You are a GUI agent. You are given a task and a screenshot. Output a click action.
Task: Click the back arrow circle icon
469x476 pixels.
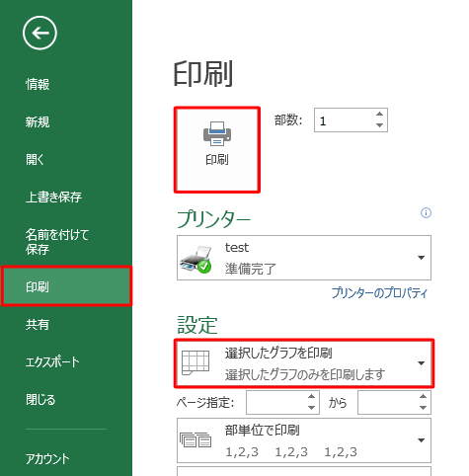[x=39, y=33]
